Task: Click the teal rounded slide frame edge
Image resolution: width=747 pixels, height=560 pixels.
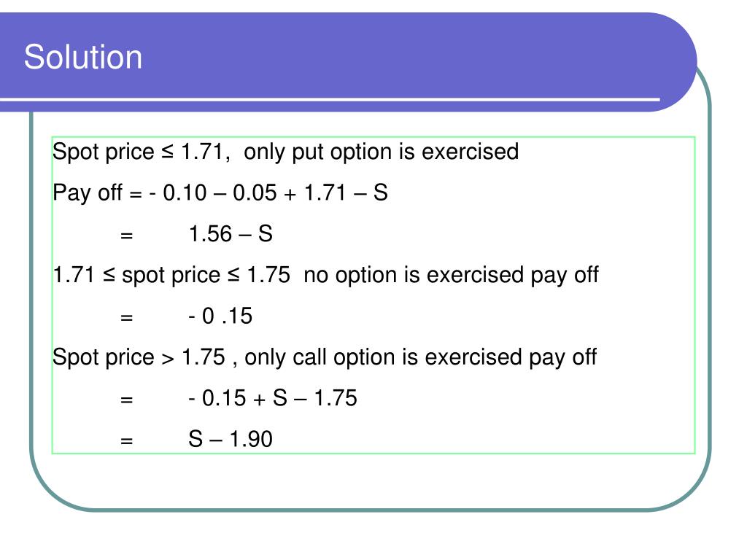Action: [709, 286]
